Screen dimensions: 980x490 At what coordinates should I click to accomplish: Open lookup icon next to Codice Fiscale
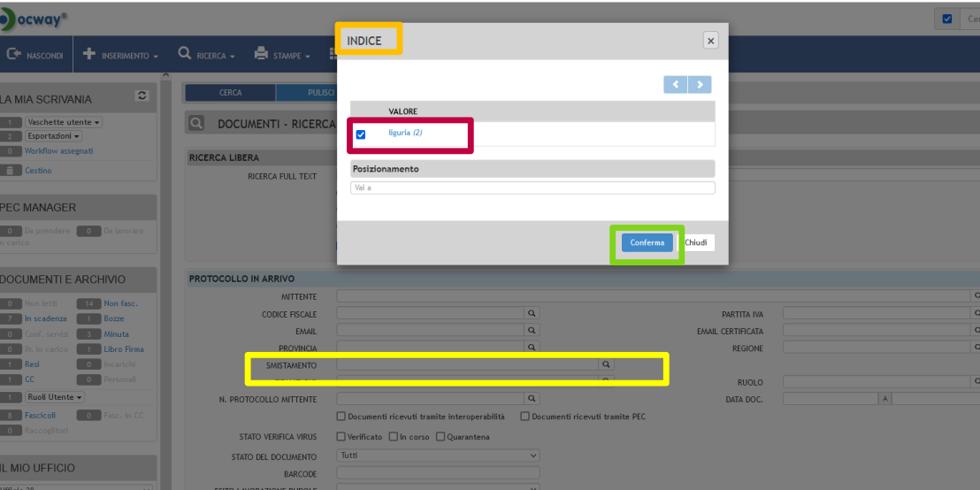pyautogui.click(x=532, y=314)
